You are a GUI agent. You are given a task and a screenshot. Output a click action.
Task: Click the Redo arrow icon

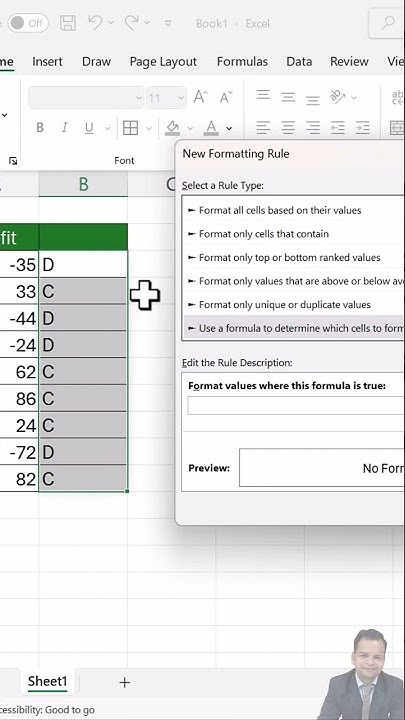click(132, 22)
